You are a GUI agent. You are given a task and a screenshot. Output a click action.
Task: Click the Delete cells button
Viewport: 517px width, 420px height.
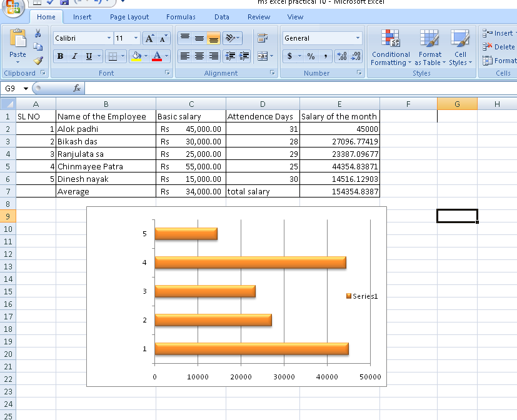pyautogui.click(x=499, y=47)
